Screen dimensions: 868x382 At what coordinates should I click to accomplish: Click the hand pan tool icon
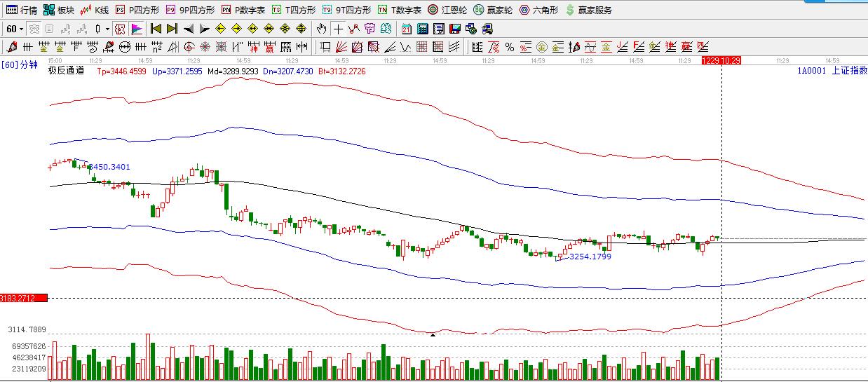tap(321, 29)
